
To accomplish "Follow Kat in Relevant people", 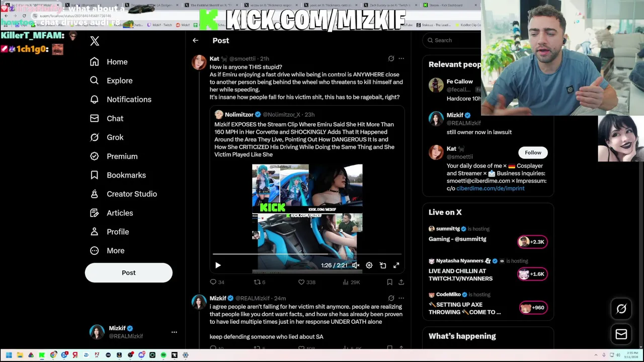I will 533,153.
